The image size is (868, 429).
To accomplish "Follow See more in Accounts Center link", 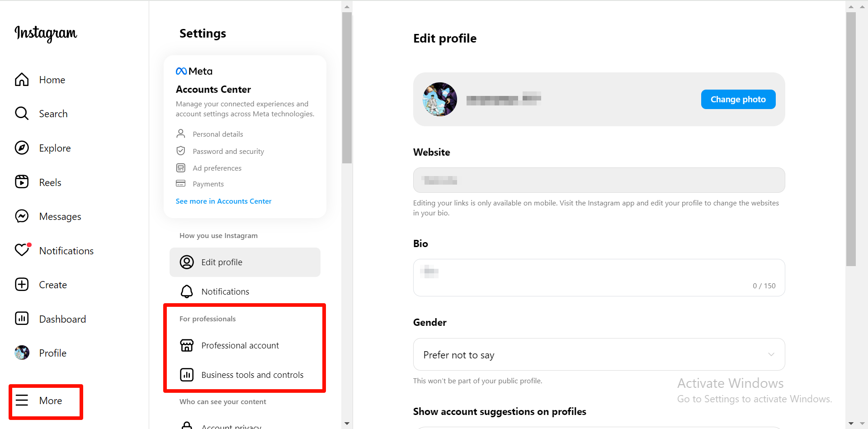I will click(223, 201).
